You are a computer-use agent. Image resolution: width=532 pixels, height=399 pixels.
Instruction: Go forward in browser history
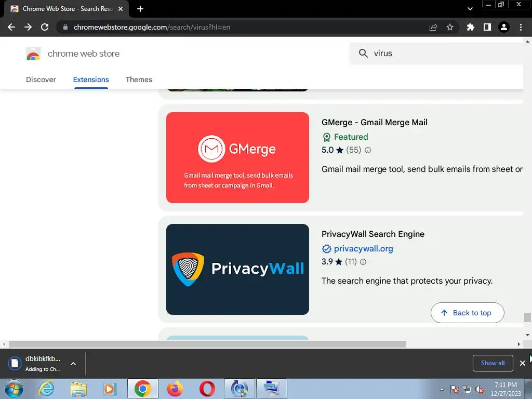[28, 27]
